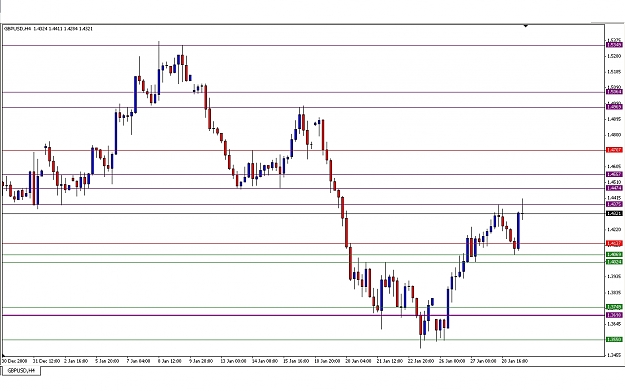Image resolution: width=625 pixels, height=391 pixels.
Task: Click the 8 Jan 12:00 time axis label
Action: 169,361
